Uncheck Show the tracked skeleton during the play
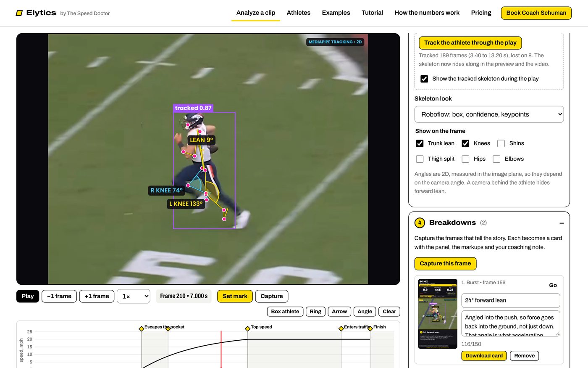588x368 pixels. [424, 79]
